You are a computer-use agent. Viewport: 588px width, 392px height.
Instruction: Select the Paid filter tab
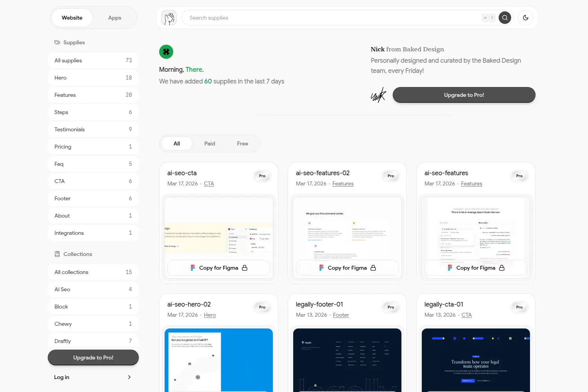click(x=210, y=143)
